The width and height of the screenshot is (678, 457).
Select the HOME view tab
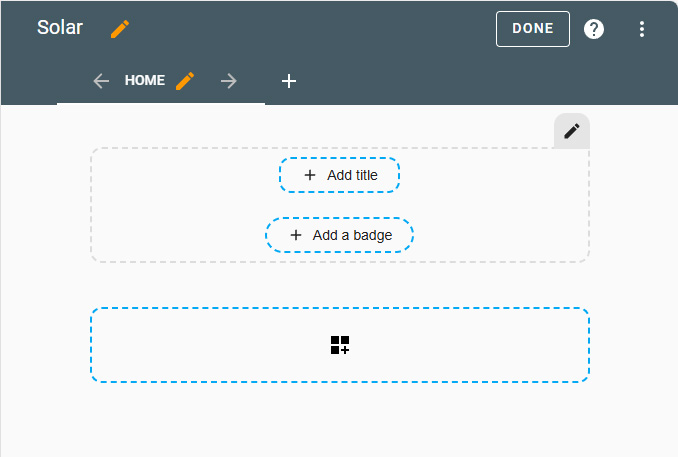(x=145, y=80)
